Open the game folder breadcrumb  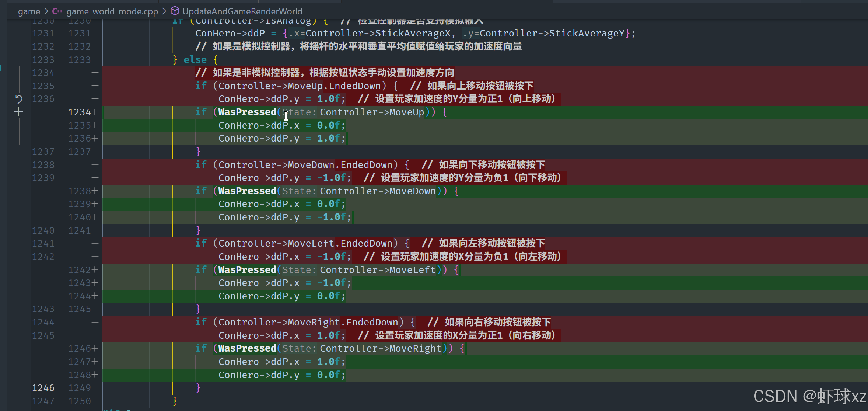point(29,11)
